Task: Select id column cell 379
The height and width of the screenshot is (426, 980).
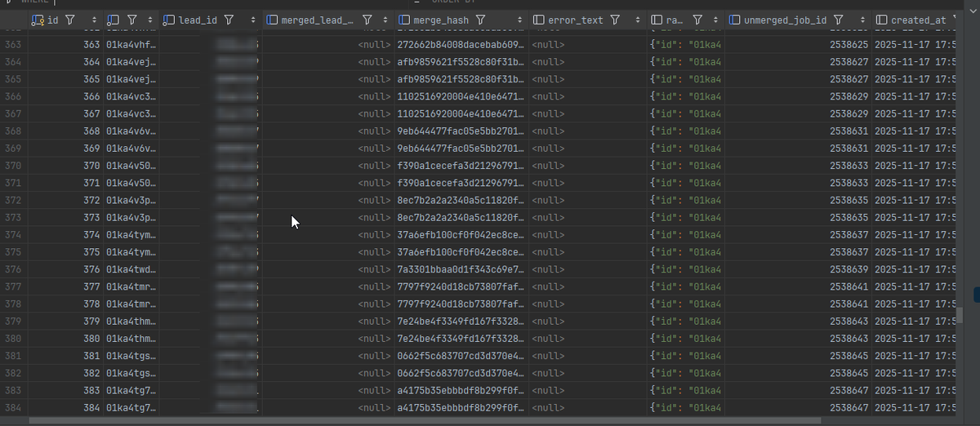Action: coord(65,321)
